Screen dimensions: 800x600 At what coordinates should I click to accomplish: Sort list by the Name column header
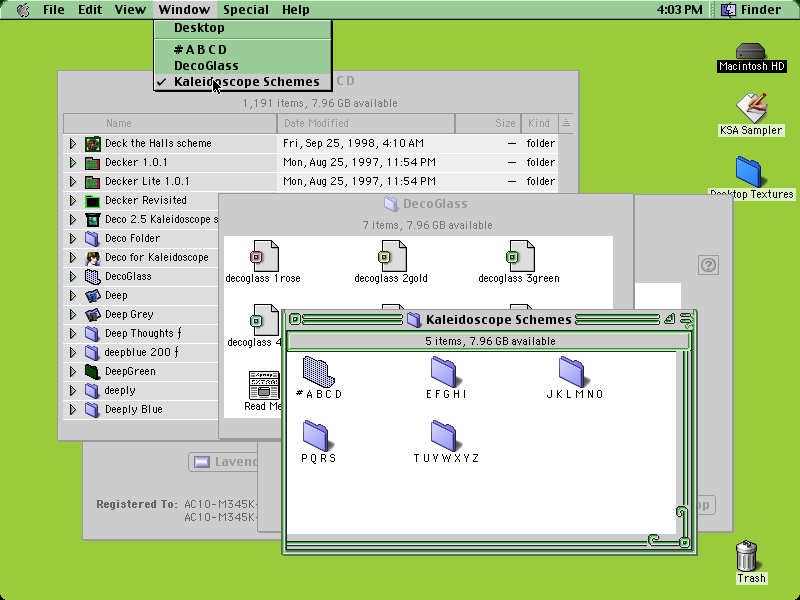click(x=170, y=123)
